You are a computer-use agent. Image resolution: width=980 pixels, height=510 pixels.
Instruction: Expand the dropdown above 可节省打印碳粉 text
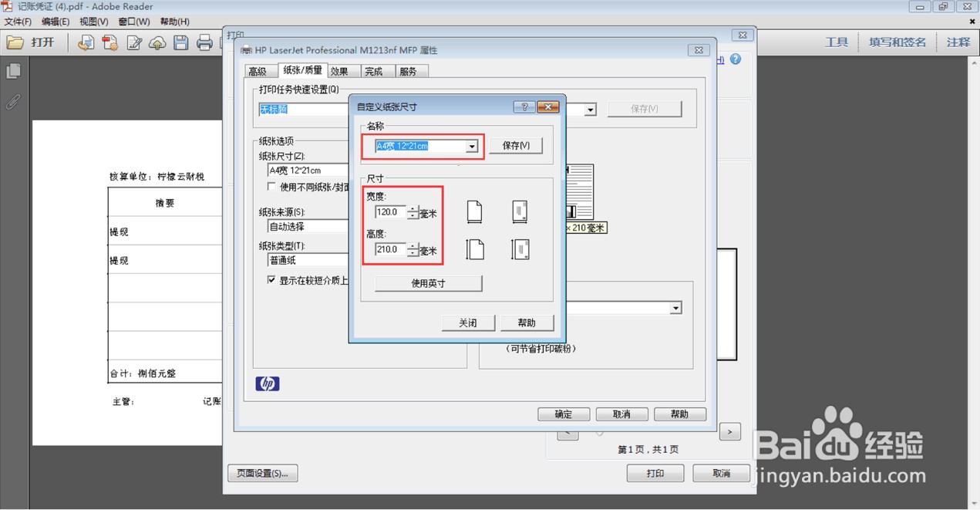pyautogui.click(x=675, y=309)
